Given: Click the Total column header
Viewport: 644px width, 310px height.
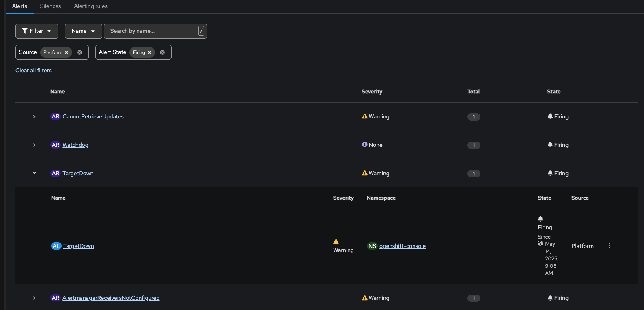Looking at the screenshot, I should 474,92.
